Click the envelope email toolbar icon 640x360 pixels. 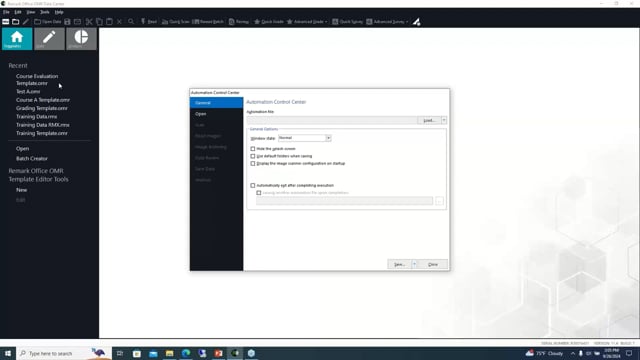coord(78,22)
